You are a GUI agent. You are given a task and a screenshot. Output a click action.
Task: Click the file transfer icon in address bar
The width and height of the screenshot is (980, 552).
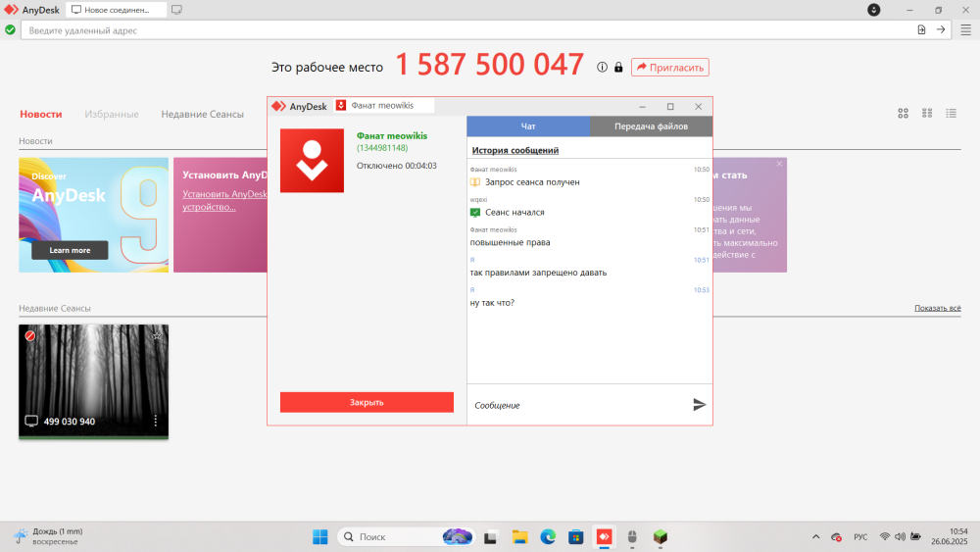click(x=921, y=30)
